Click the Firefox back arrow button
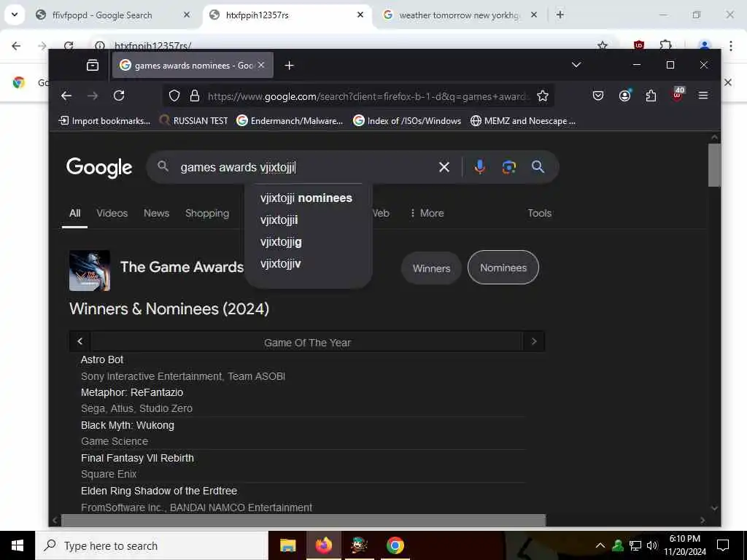This screenshot has height=560, width=747. [x=66, y=96]
